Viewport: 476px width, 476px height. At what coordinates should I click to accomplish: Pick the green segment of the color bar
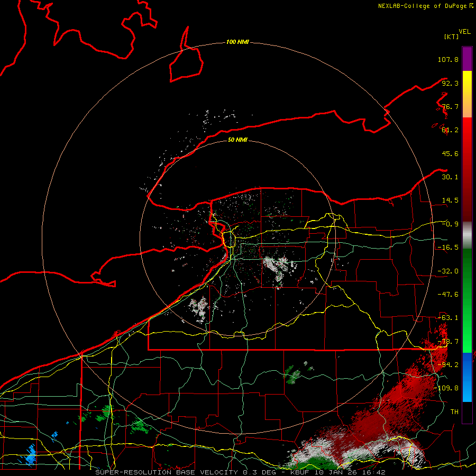point(467,300)
